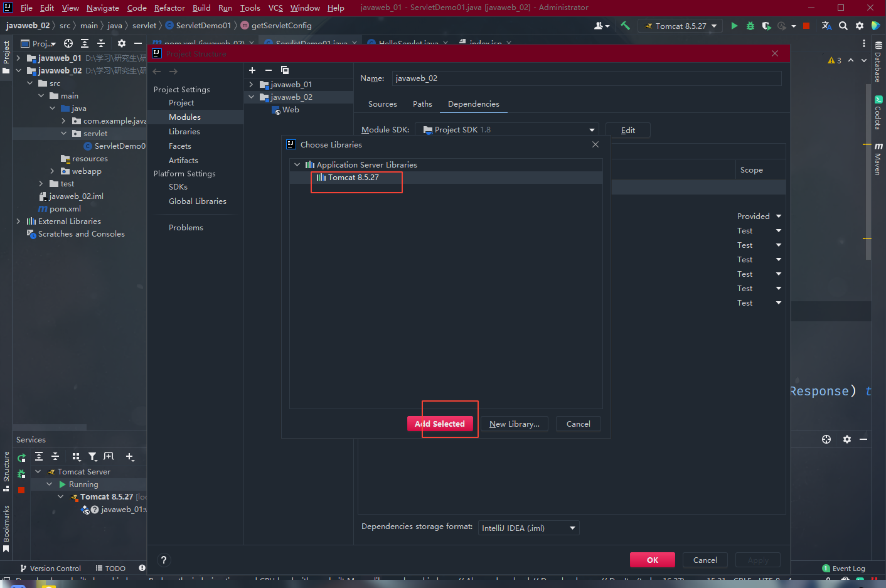Open the Tomcat 8.5.27 run configuration dropdown
886x588 pixels.
[x=680, y=26]
